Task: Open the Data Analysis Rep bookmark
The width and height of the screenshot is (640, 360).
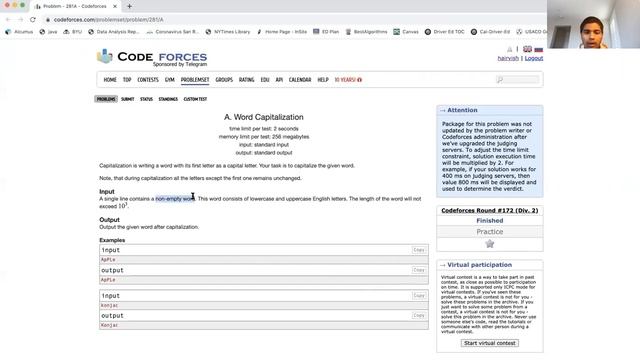Action: (x=114, y=31)
